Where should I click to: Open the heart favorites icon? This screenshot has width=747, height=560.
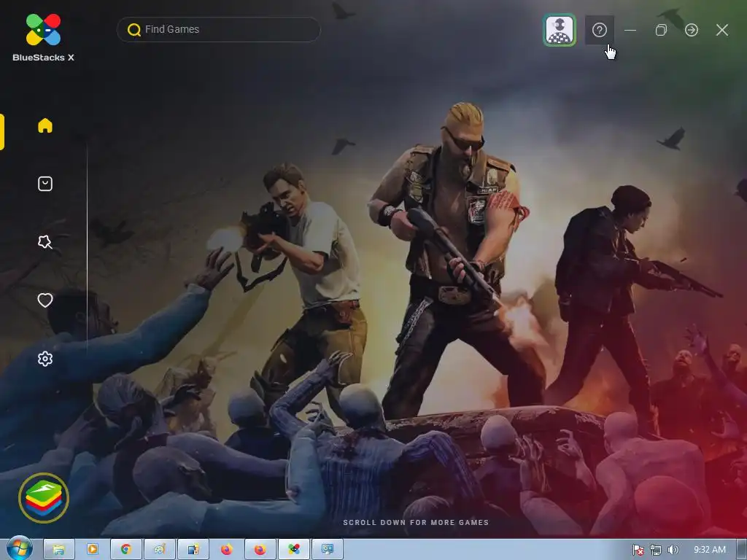pyautogui.click(x=45, y=300)
